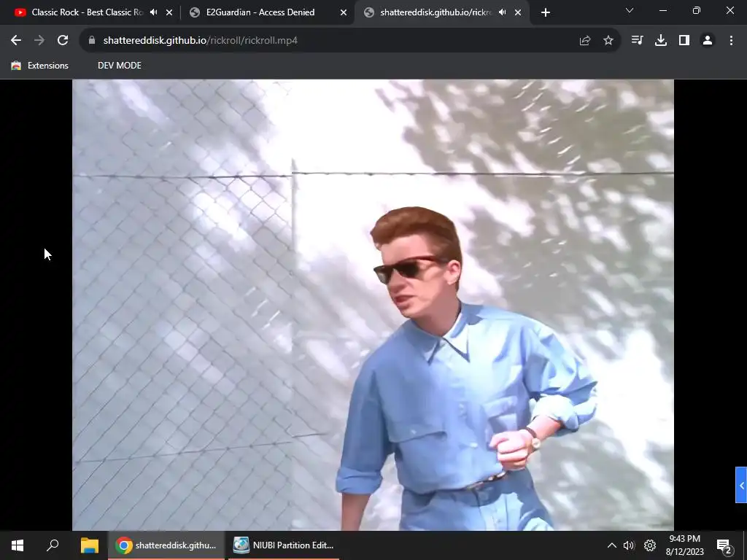
Task: Close the E2Guardian tab
Action: point(344,13)
